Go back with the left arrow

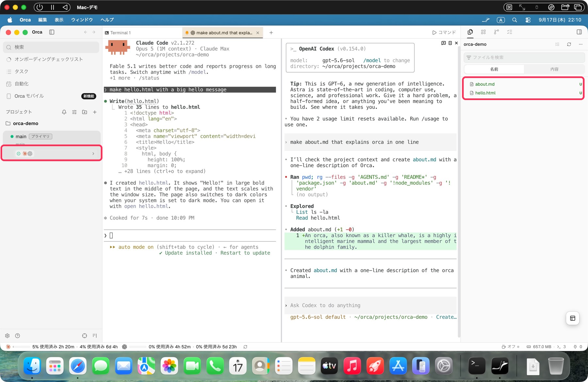pos(86,32)
